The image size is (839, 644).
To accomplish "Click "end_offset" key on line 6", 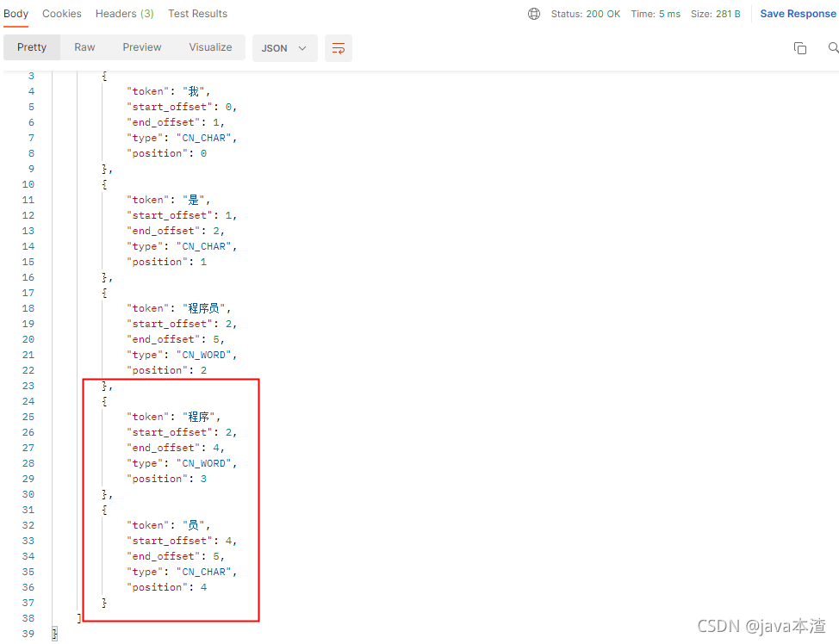I will pyautogui.click(x=163, y=122).
